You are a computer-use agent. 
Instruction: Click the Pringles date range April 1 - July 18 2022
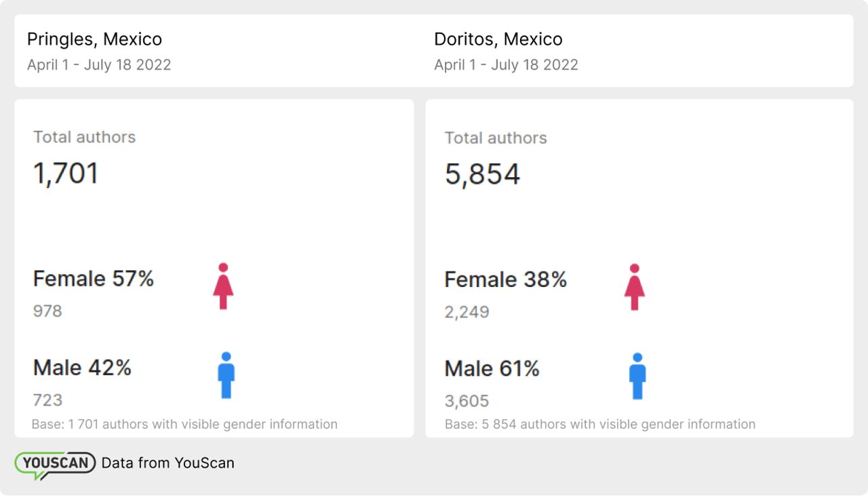pos(99,65)
